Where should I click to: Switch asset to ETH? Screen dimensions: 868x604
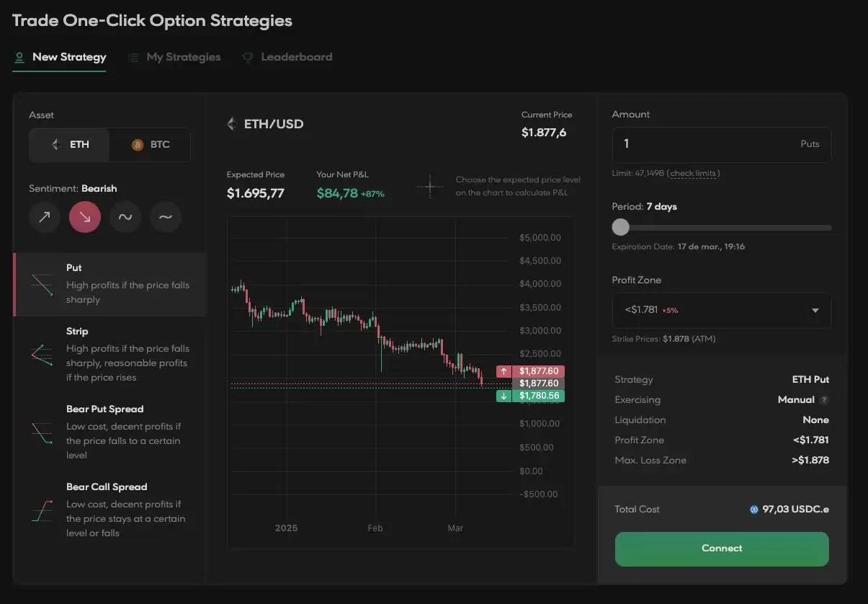tap(70, 145)
